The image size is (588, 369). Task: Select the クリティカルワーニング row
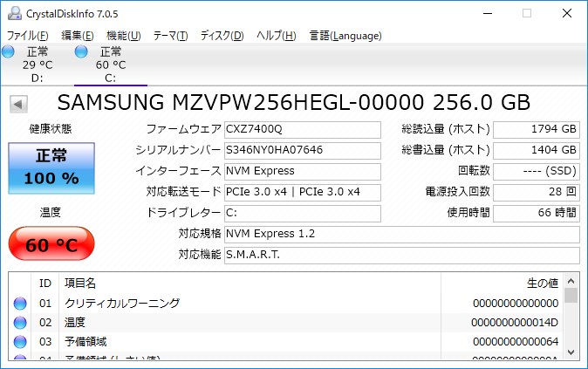tap(286, 304)
